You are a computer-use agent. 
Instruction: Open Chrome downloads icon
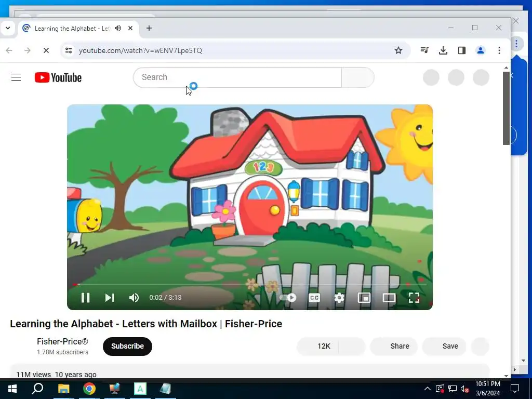tap(443, 50)
